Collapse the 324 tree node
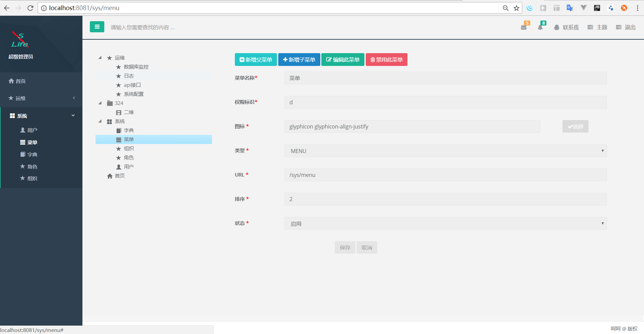This screenshot has height=334, width=644. click(100, 103)
